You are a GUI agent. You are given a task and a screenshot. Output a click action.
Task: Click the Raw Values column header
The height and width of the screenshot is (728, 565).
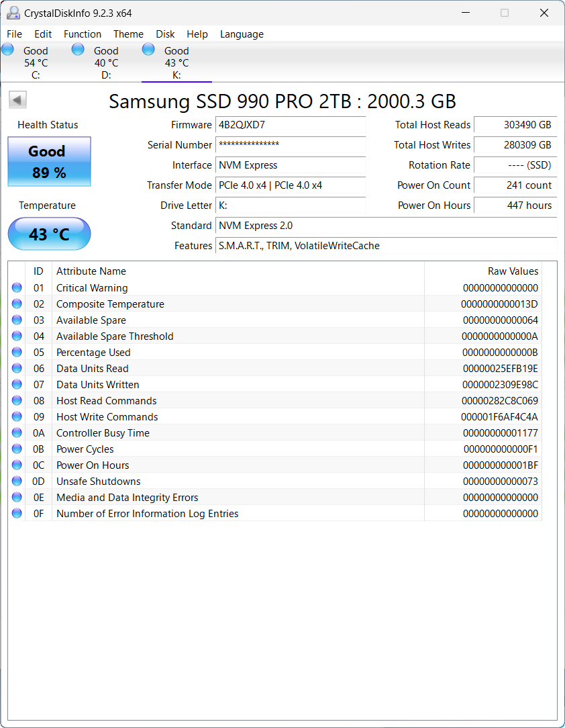[483, 271]
